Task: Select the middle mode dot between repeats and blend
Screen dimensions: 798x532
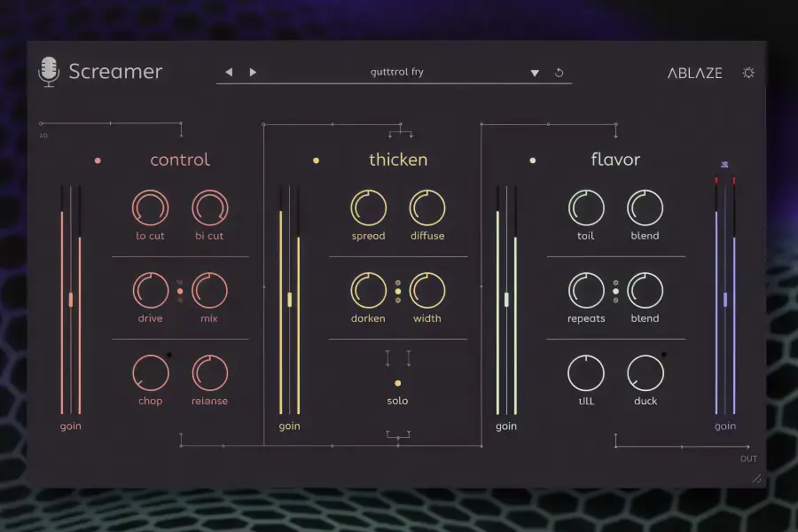Action: click(616, 291)
